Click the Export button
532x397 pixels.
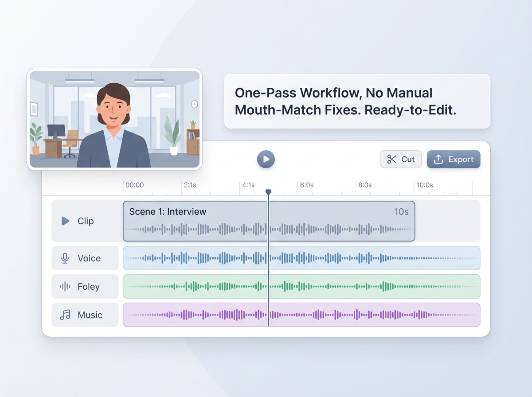(x=454, y=159)
